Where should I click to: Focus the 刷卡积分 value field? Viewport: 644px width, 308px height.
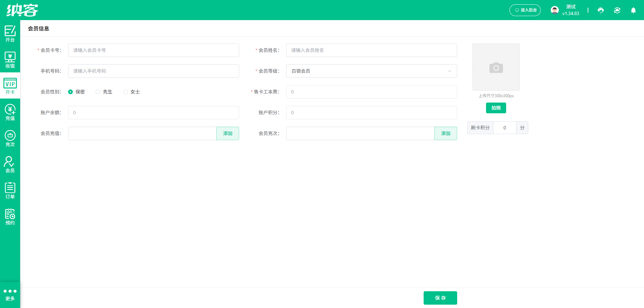(x=505, y=128)
